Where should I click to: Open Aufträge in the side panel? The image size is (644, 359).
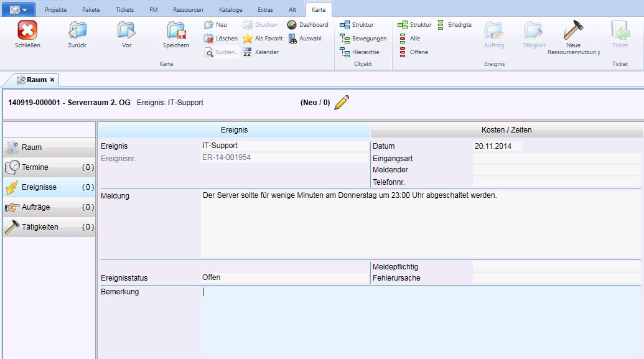tap(49, 207)
